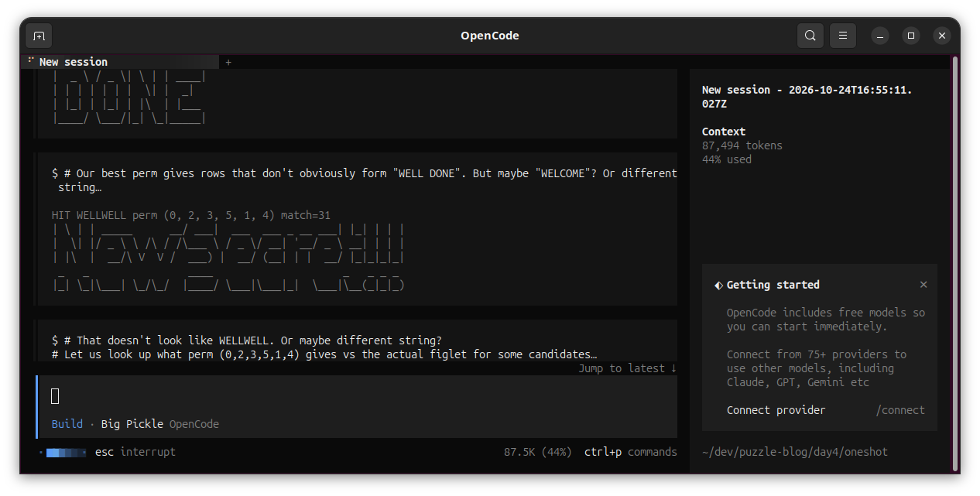
Task: Select the New session tab
Action: click(121, 62)
